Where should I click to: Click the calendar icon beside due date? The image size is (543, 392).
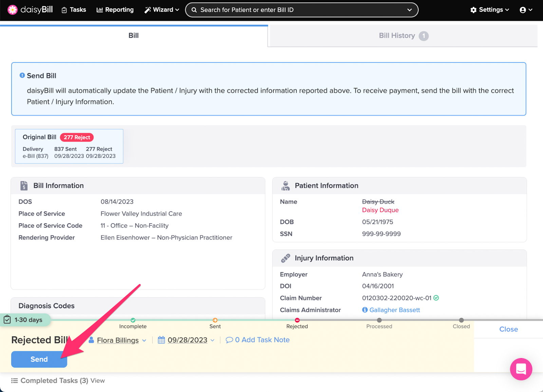pyautogui.click(x=161, y=340)
